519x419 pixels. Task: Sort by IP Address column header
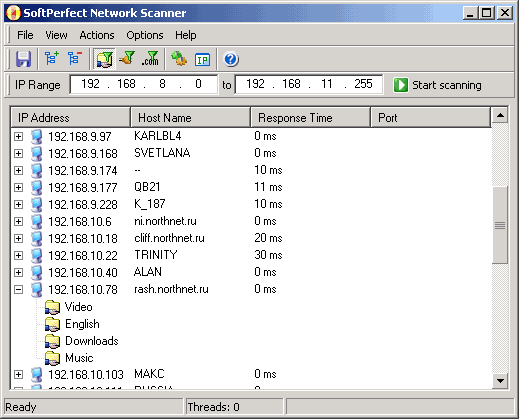click(x=70, y=117)
